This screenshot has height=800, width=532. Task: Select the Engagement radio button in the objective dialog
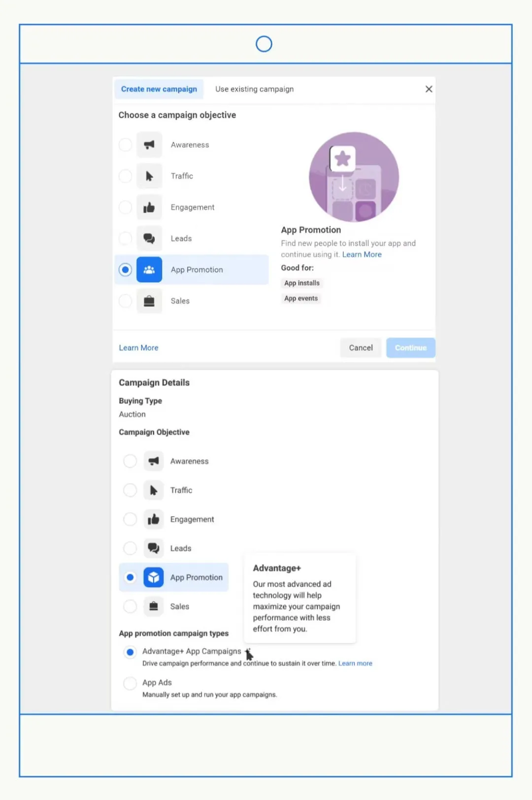coord(126,207)
